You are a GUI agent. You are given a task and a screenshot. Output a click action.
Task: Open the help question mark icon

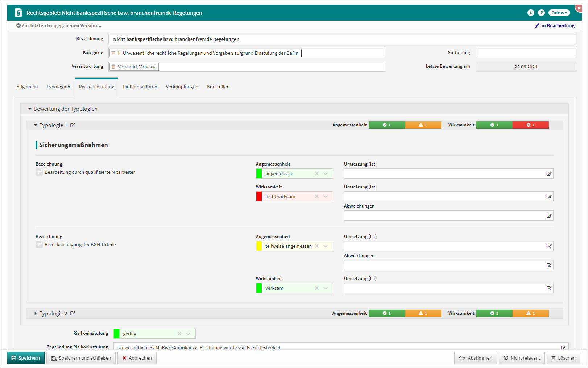click(x=541, y=13)
